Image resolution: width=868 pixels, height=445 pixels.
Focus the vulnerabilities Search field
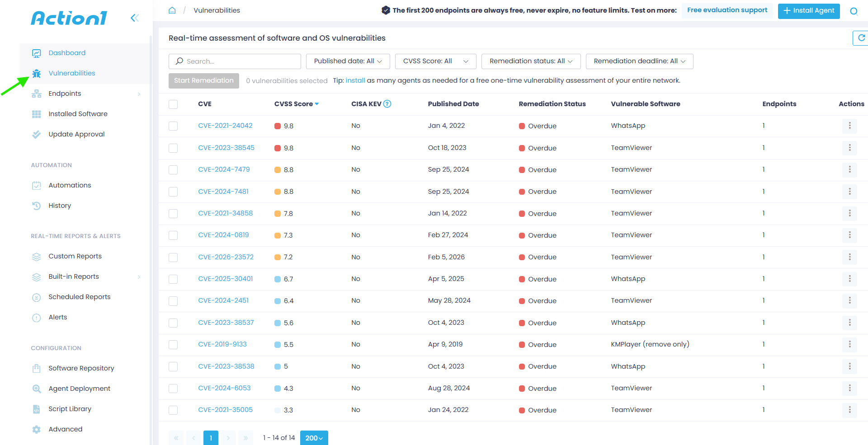click(x=235, y=61)
